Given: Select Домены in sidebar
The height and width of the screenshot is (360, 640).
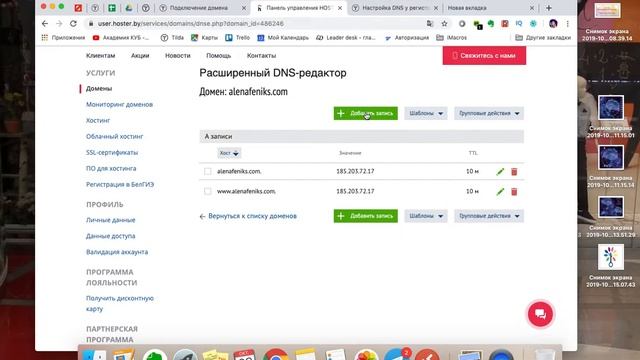Looking at the screenshot, I should pyautogui.click(x=99, y=89).
